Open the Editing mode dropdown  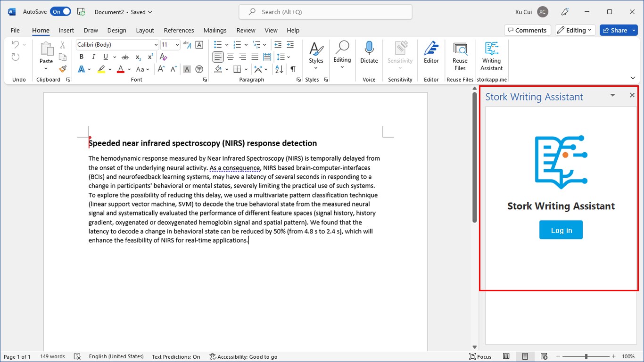pyautogui.click(x=575, y=30)
